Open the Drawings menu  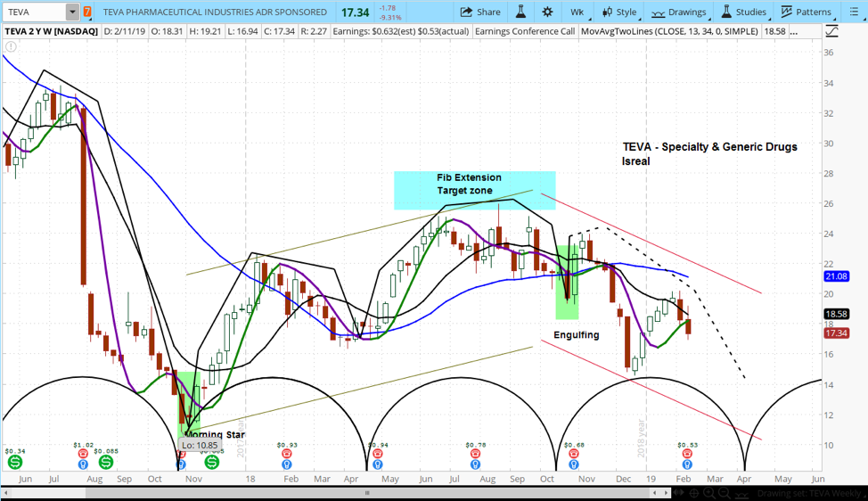click(x=679, y=12)
